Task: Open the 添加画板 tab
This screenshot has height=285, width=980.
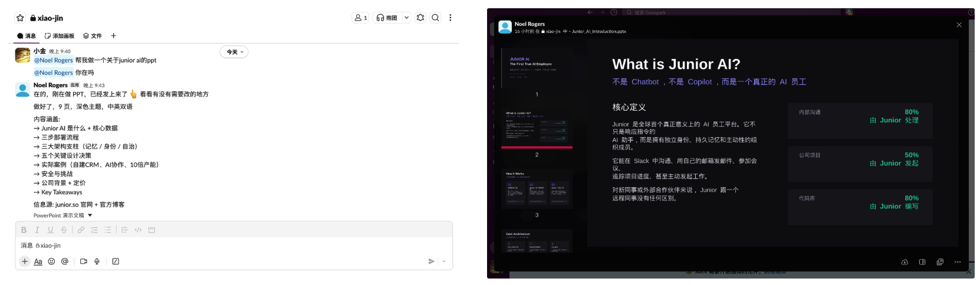Action: 60,36
